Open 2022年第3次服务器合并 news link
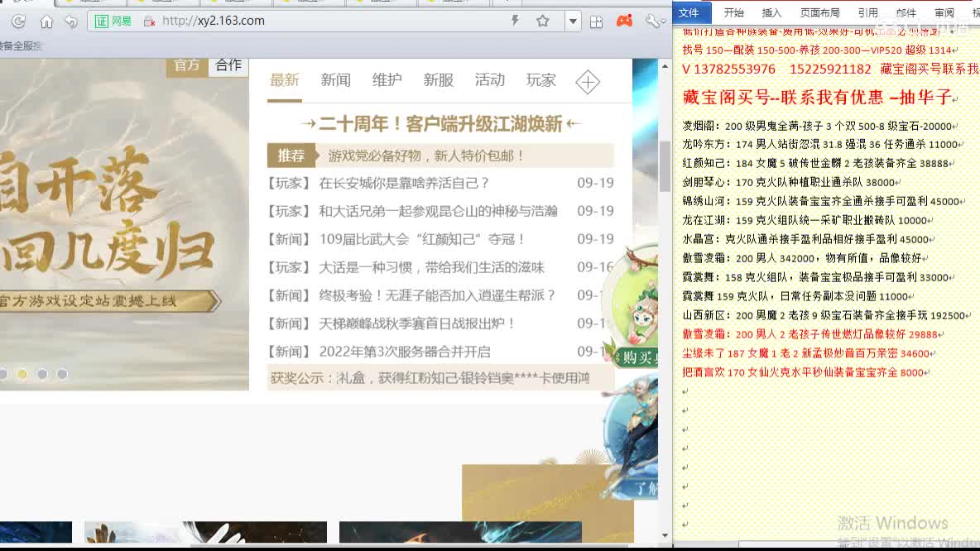Screen dimensions: 980x551 pos(405,352)
